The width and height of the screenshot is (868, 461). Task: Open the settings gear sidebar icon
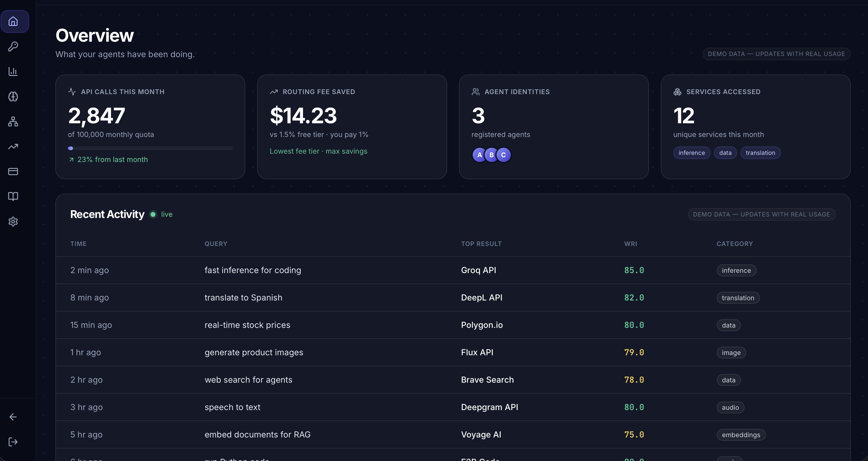(13, 222)
